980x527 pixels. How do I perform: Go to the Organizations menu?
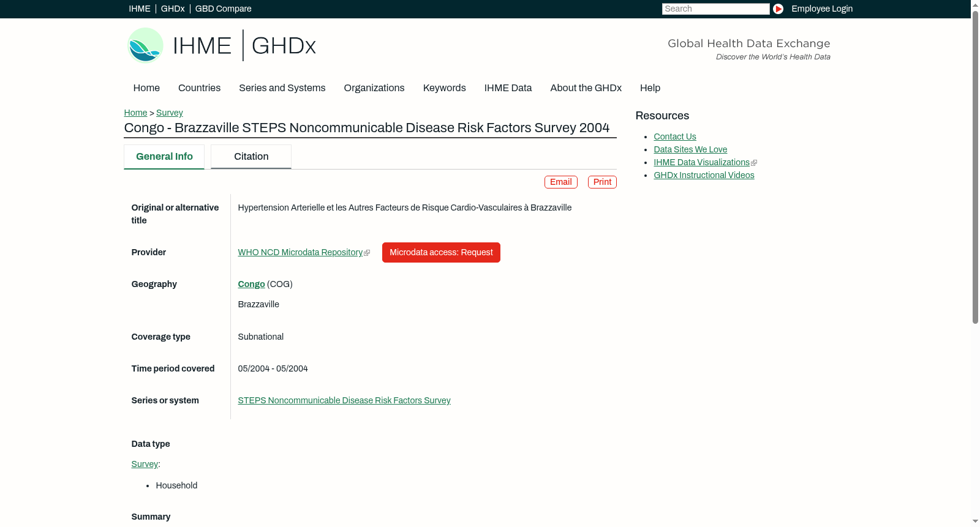tap(374, 88)
